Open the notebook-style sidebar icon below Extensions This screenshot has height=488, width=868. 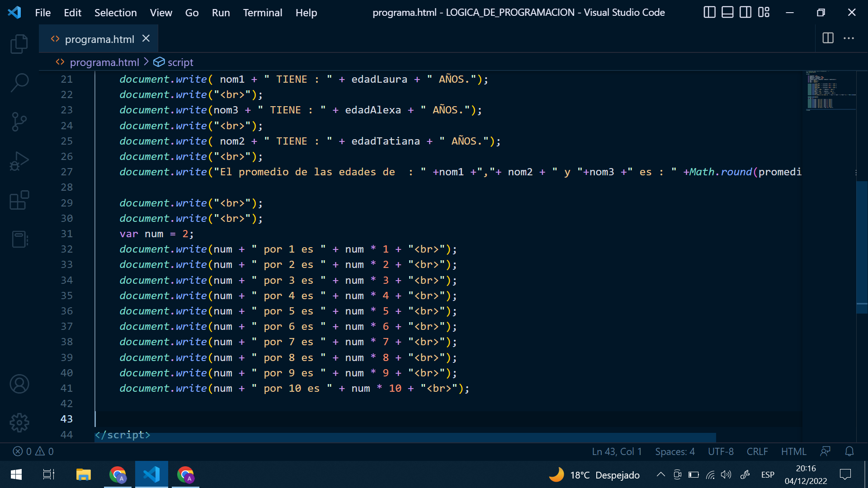[x=19, y=239]
